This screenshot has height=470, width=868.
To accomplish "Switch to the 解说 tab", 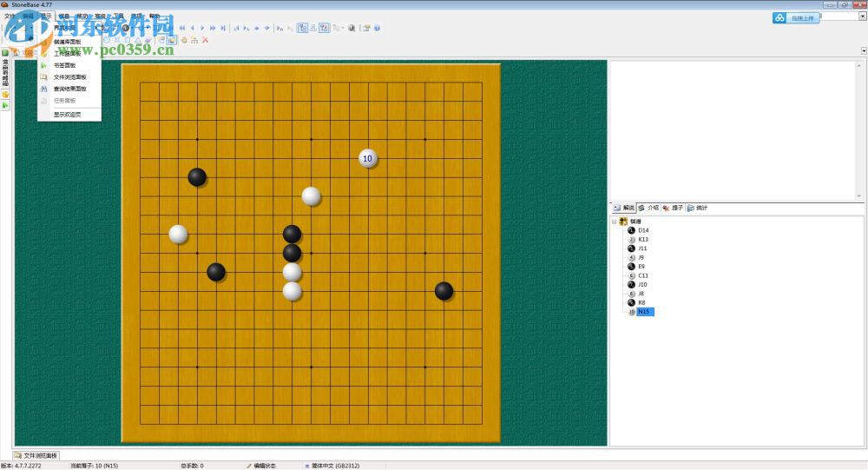I will (624, 208).
